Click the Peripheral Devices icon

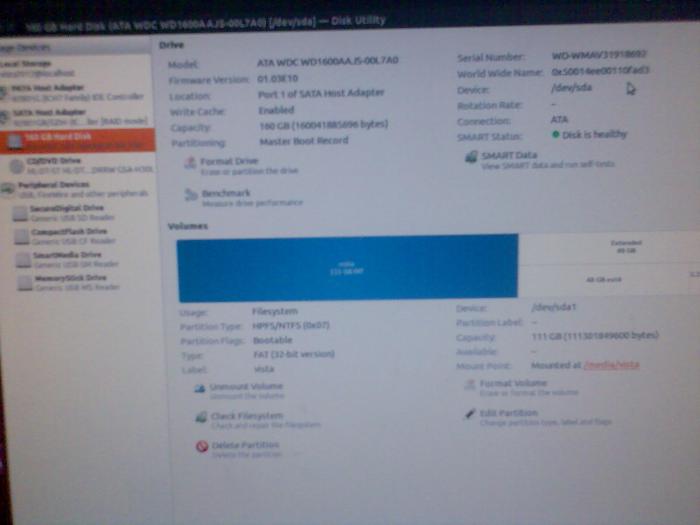(7, 189)
